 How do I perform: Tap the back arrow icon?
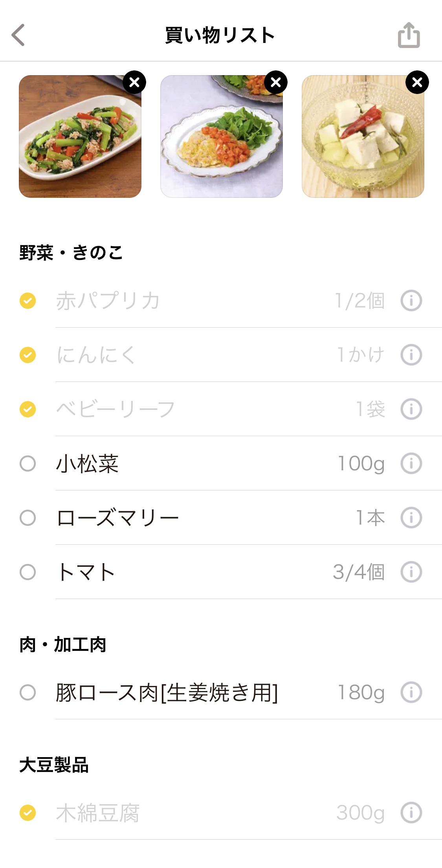click(x=18, y=35)
